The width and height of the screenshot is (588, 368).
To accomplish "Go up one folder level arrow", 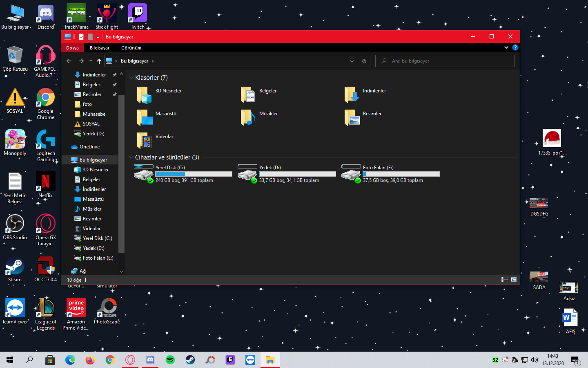I will pyautogui.click(x=99, y=61).
